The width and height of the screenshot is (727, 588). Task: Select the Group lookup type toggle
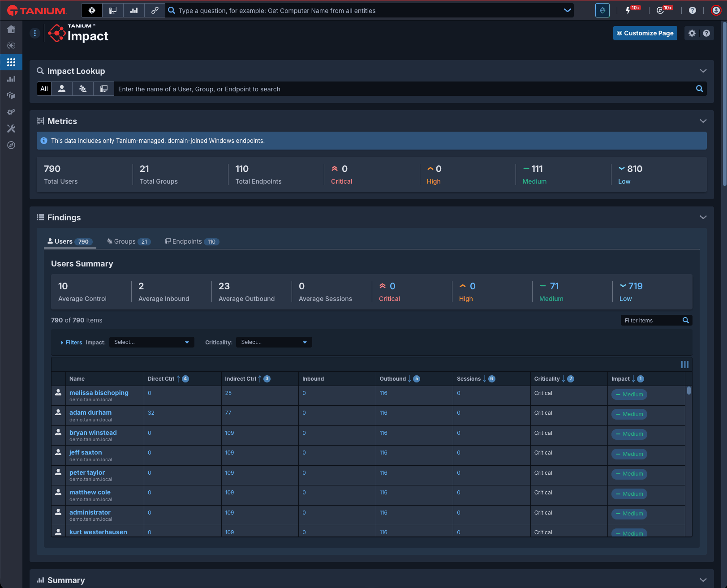[x=83, y=89]
